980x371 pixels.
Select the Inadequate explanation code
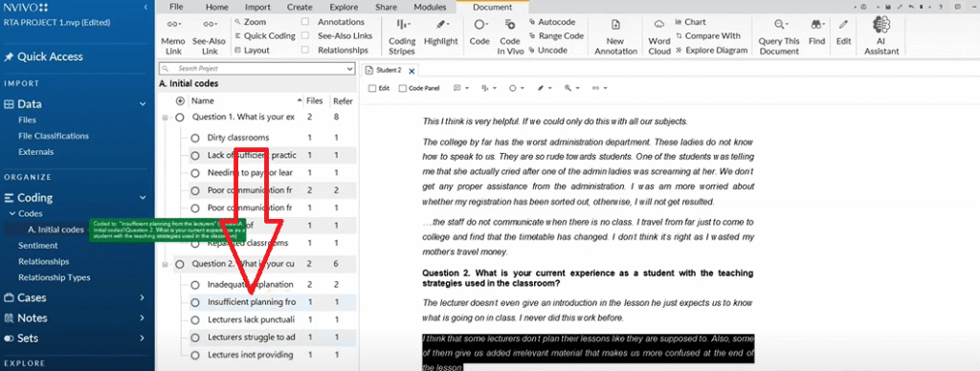pos(251,285)
